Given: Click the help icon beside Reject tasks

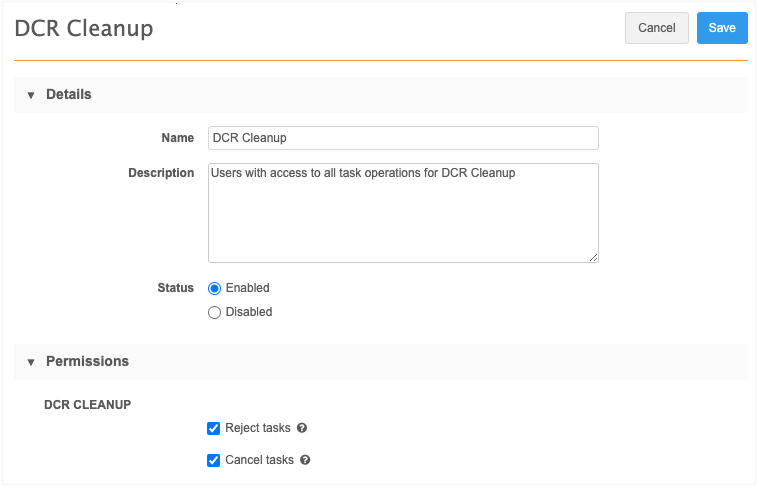Looking at the screenshot, I should [302, 428].
